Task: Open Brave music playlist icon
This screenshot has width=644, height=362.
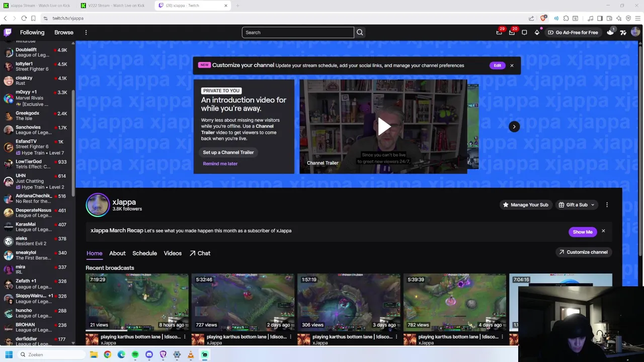Action: pos(591,18)
